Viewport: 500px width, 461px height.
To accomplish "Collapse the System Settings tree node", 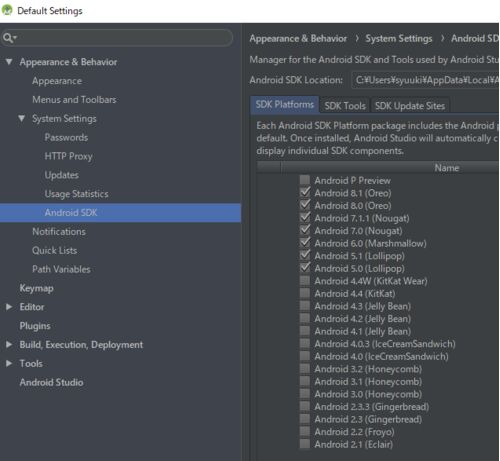I will pyautogui.click(x=22, y=118).
